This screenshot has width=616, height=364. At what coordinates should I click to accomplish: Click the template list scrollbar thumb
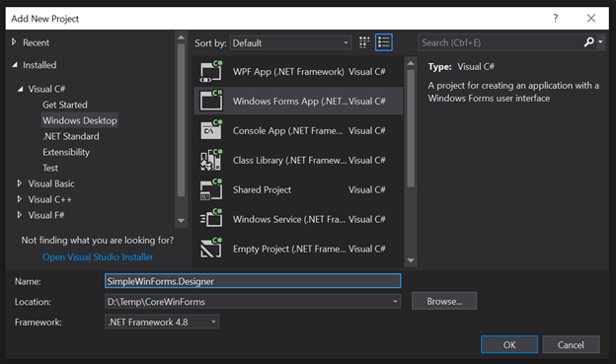[x=411, y=128]
